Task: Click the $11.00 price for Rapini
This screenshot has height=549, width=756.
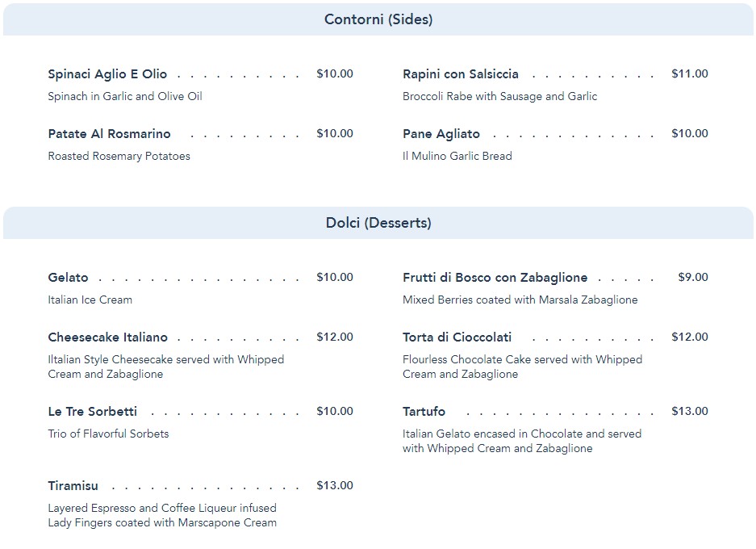Action: (x=689, y=74)
